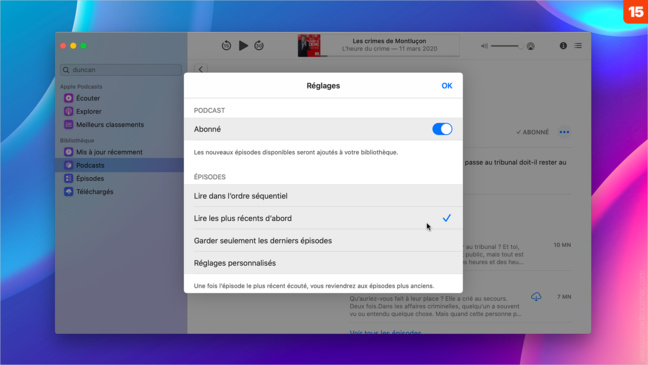The height and width of the screenshot is (365, 648).
Task: Click the Mis à jour récemment icon
Action: click(69, 152)
